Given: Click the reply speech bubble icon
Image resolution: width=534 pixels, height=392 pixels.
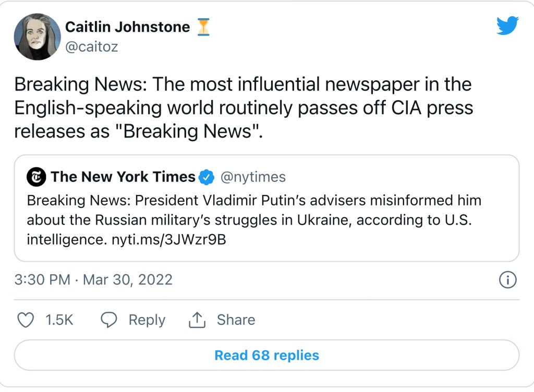Looking at the screenshot, I should point(109,320).
